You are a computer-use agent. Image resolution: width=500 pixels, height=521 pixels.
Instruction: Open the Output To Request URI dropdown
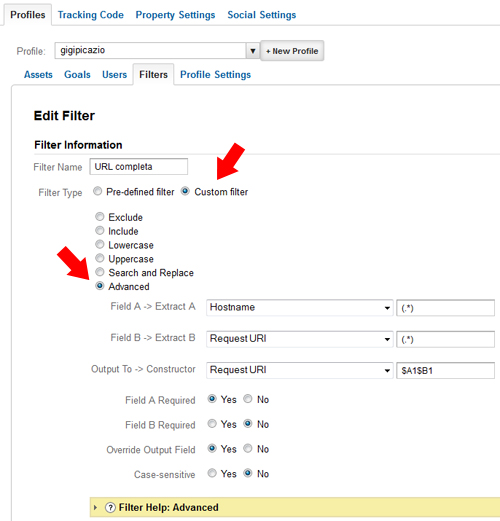(x=300, y=370)
